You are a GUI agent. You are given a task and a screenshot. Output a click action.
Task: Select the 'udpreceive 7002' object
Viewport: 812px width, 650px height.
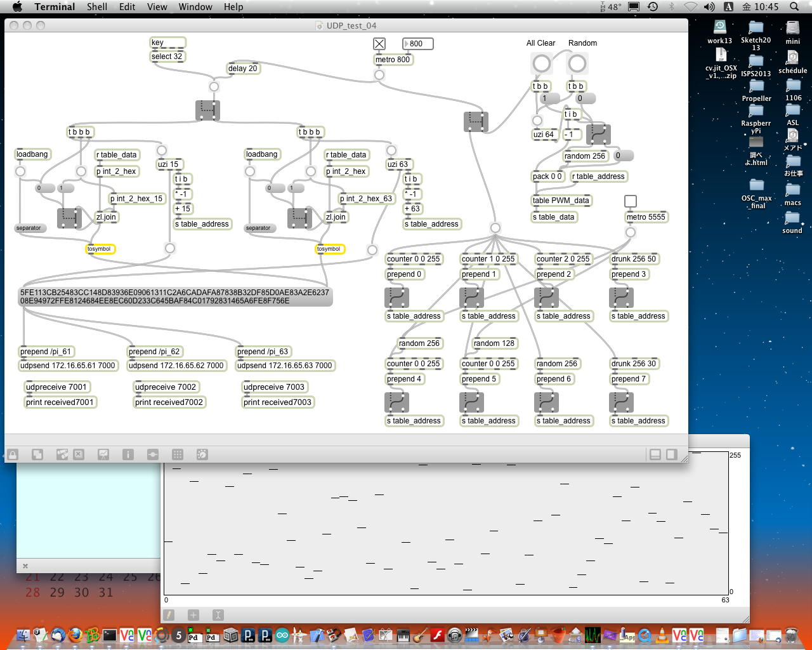[166, 387]
